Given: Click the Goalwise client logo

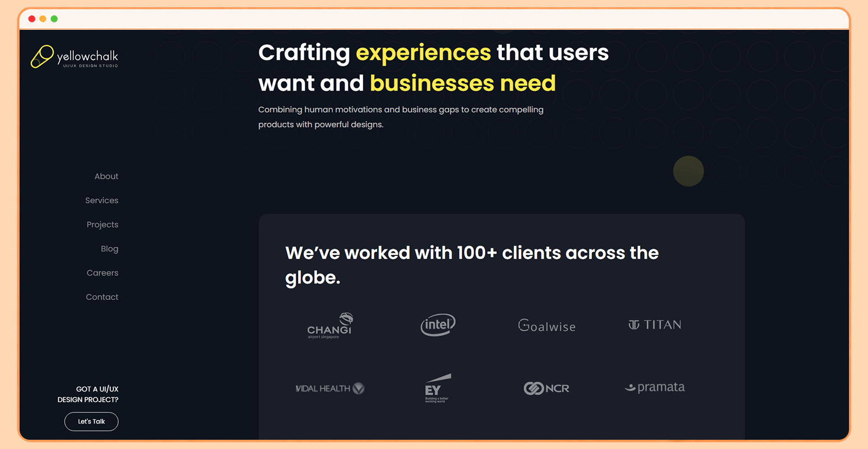Looking at the screenshot, I should click(547, 325).
